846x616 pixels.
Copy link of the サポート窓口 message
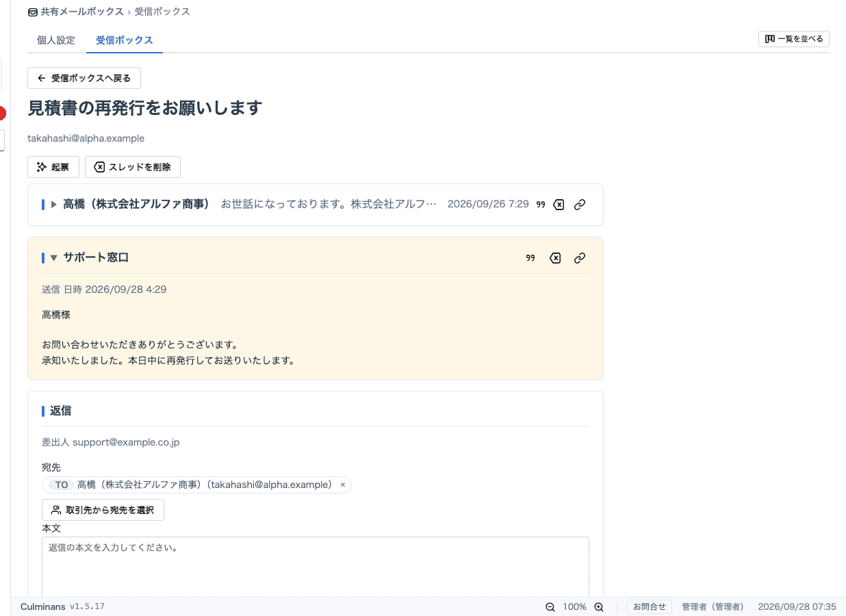580,258
